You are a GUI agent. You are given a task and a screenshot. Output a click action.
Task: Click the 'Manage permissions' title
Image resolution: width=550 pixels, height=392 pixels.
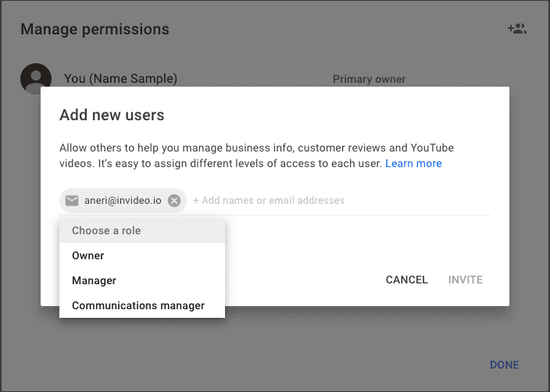coord(95,30)
